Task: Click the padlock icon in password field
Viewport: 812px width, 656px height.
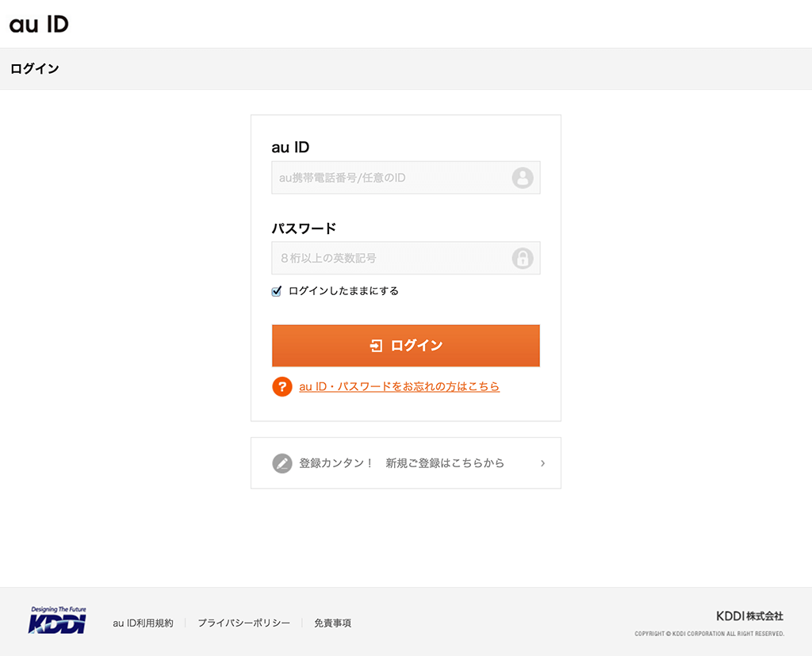Action: tap(523, 258)
